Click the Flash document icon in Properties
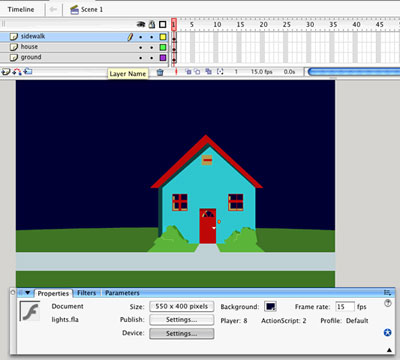The image size is (400, 360). [x=30, y=311]
